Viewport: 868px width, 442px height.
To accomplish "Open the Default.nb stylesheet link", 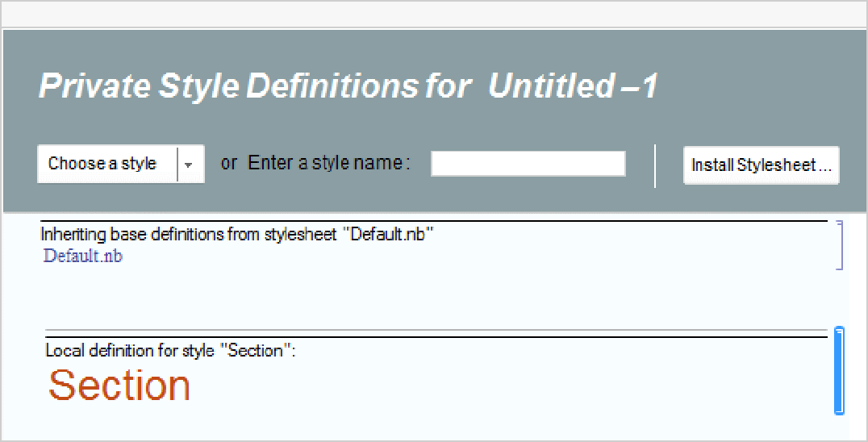I will click(x=83, y=256).
